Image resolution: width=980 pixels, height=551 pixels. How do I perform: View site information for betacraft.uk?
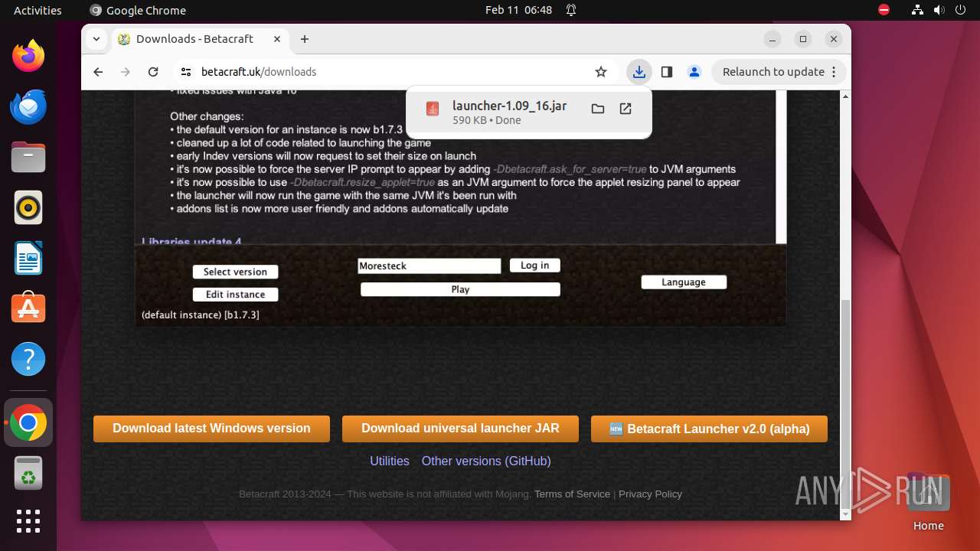[186, 72]
